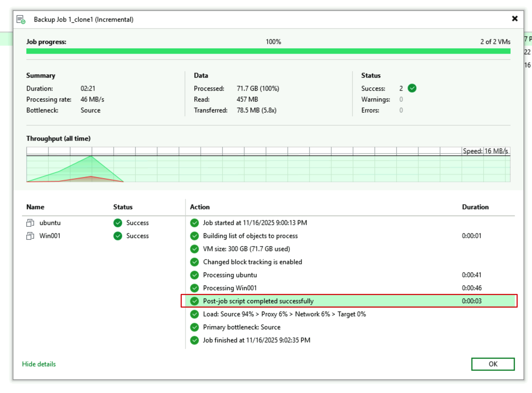Image resolution: width=532 pixels, height=393 pixels.
Task: Collapse the panel with Hide details link
Action: point(39,364)
